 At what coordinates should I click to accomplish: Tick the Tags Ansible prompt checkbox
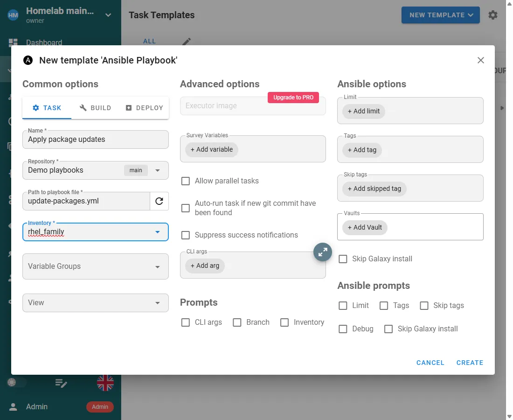coord(384,305)
